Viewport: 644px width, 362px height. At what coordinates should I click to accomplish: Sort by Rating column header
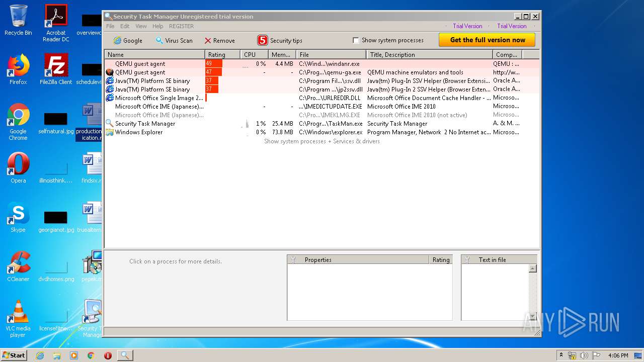point(222,54)
